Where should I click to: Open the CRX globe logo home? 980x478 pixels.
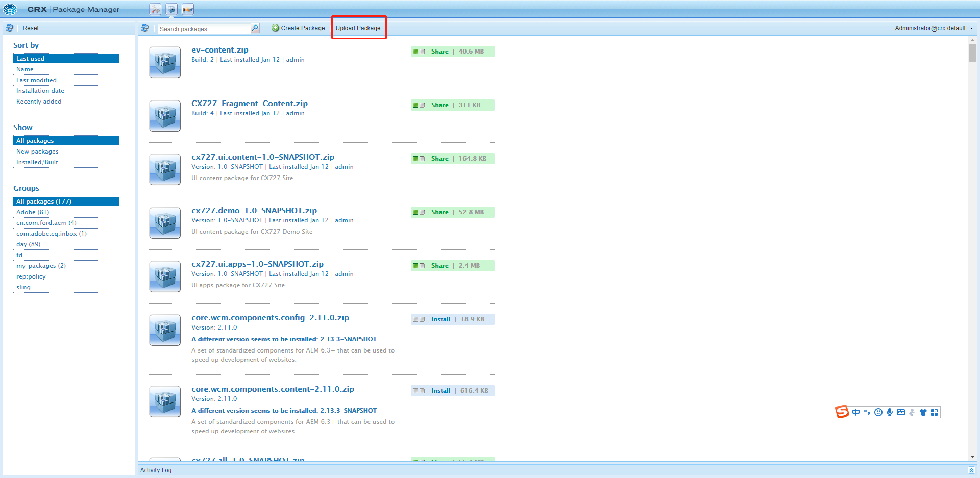10,9
